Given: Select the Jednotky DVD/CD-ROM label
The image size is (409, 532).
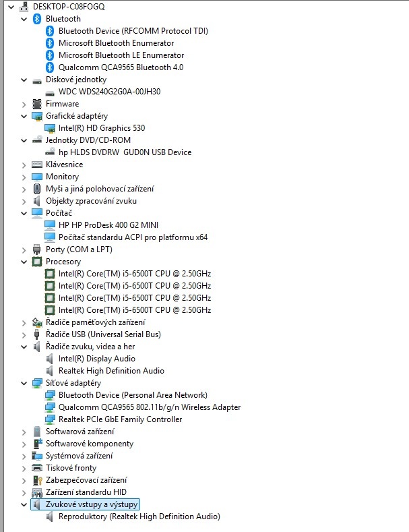Looking at the screenshot, I should [x=88, y=140].
